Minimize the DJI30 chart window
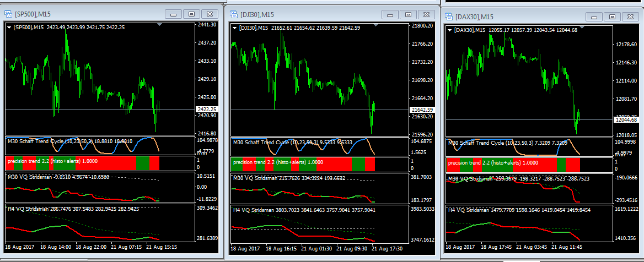Screen dimensions: 644x262 pyautogui.click(x=390, y=14)
